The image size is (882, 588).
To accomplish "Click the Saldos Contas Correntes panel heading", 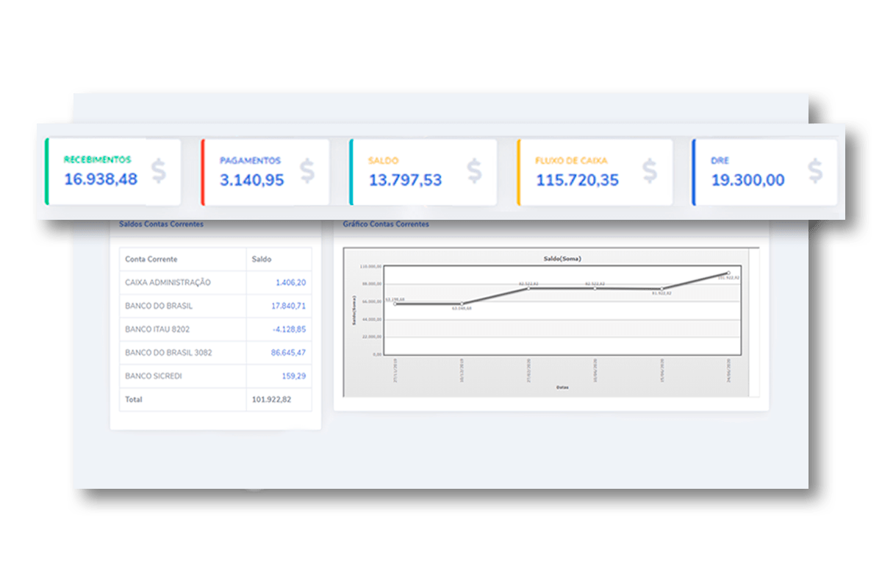I will [160, 224].
